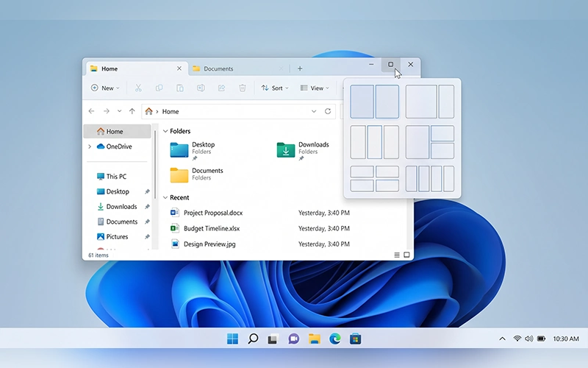Click the Rename icon in toolbar
Screen dimensions: 588x368
tap(201, 88)
